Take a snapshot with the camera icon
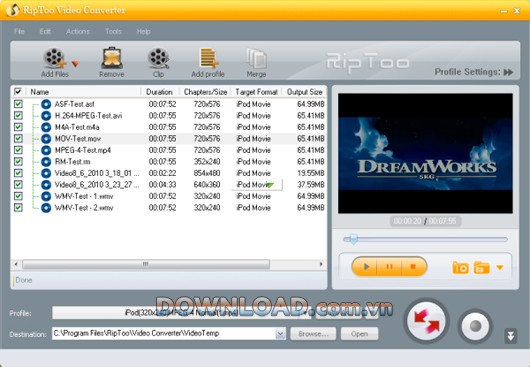Viewport: 530px width, 367px height. (460, 267)
